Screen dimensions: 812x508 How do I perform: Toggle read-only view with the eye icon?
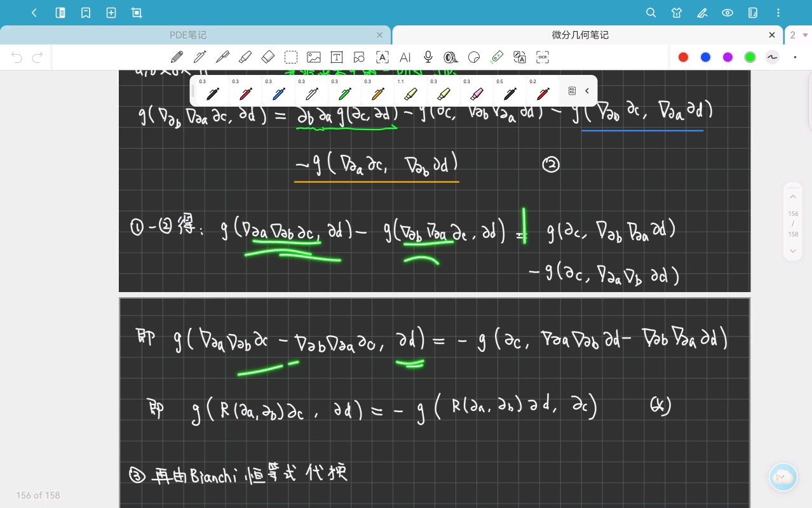[x=727, y=13]
